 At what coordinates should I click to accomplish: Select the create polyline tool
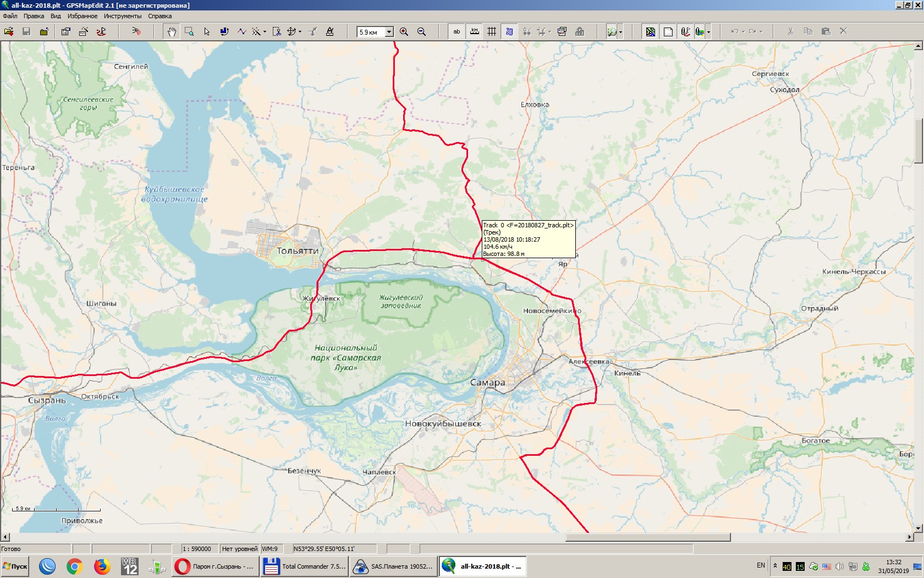(241, 31)
